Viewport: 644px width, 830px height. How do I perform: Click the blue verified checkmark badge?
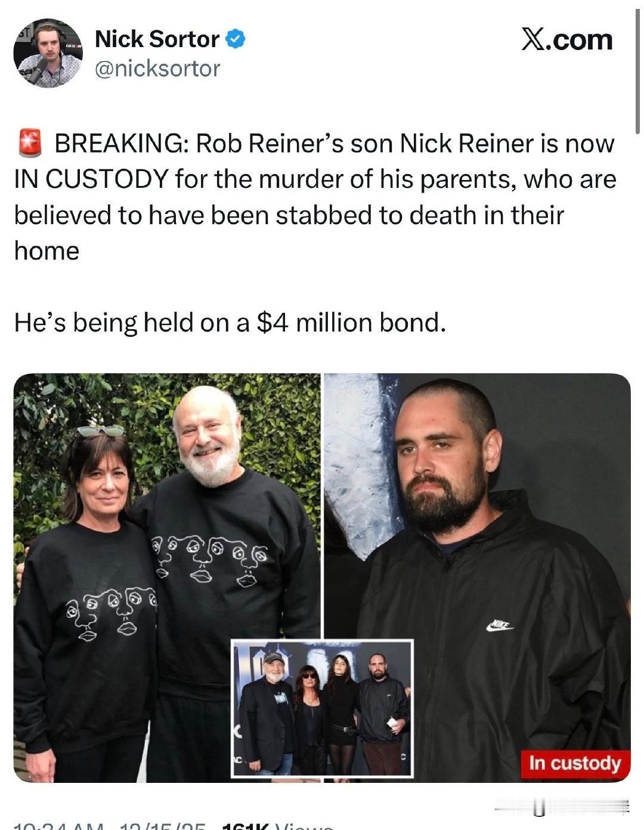[x=235, y=39]
